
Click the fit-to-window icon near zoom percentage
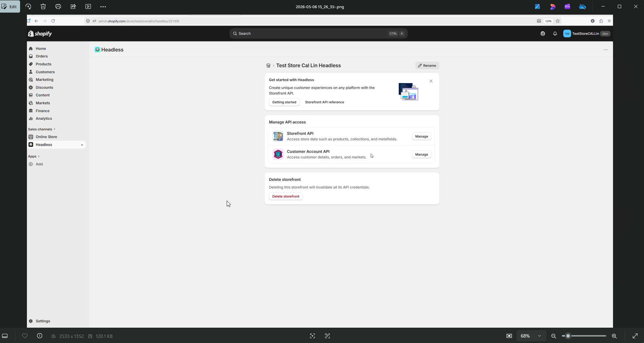click(509, 336)
